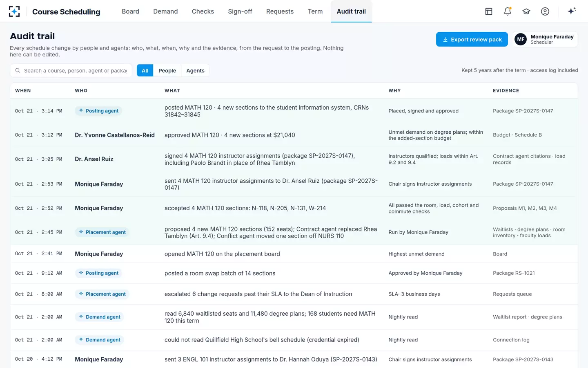Click the Requests queue evidence cell

click(x=512, y=294)
